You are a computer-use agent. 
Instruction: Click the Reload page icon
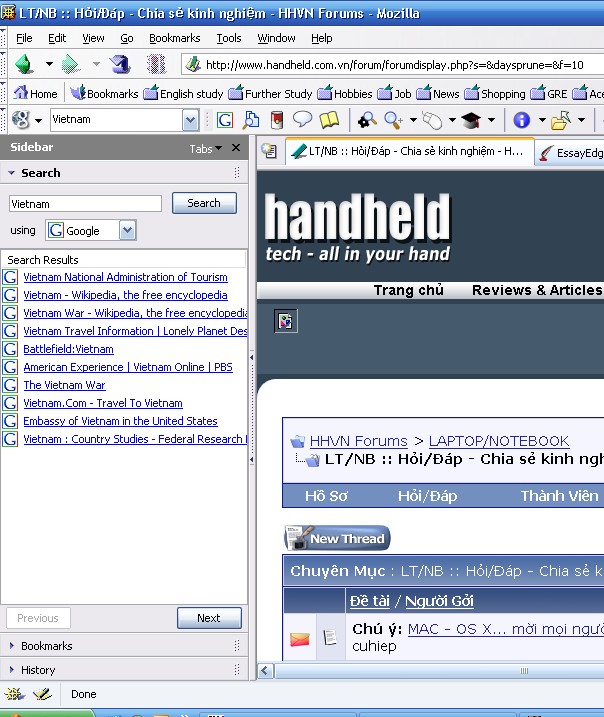120,64
